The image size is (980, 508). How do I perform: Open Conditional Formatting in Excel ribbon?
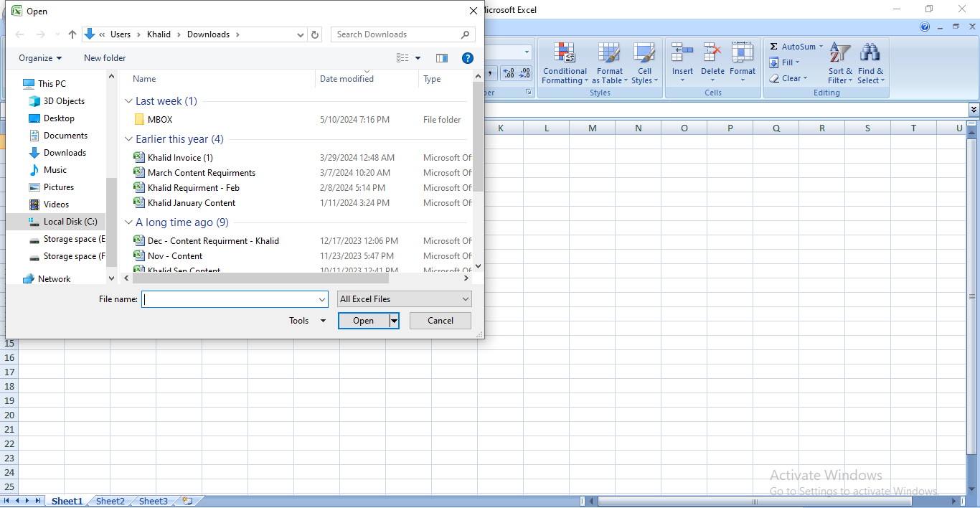(565, 63)
